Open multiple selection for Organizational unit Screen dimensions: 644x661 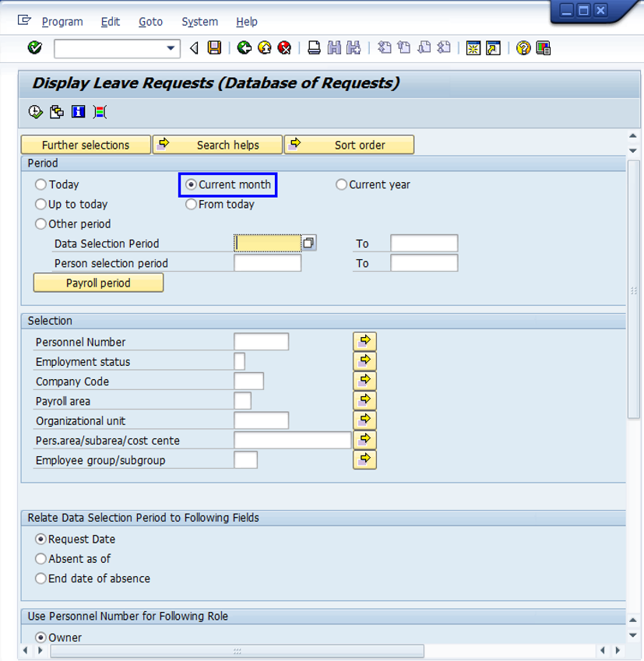[x=364, y=420]
